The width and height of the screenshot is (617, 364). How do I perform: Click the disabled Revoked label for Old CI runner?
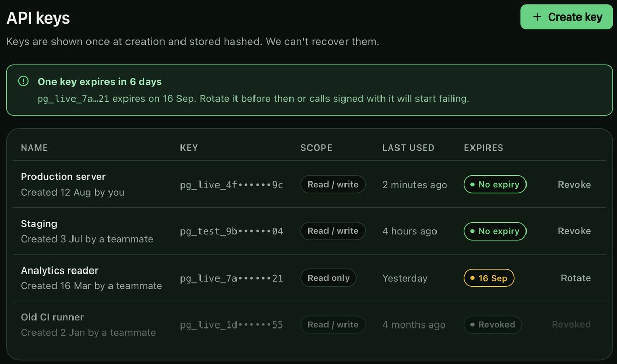[x=571, y=325]
